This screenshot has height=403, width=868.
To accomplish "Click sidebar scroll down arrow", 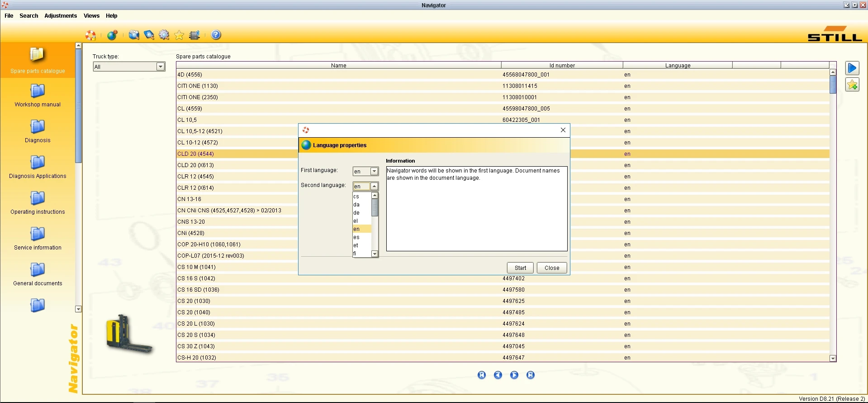I will [x=78, y=309].
